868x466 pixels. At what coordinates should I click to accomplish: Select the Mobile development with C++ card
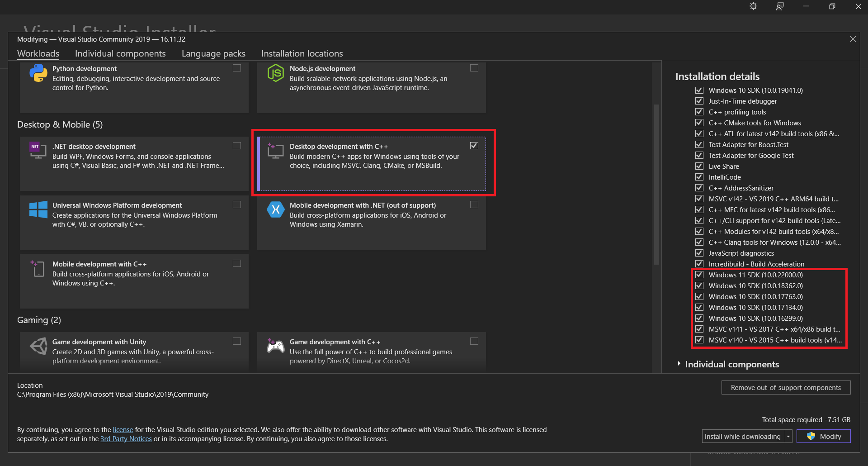tap(134, 281)
